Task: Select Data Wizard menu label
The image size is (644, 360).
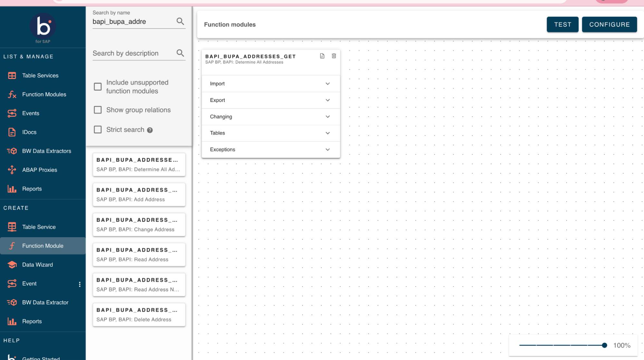Action: click(x=37, y=265)
